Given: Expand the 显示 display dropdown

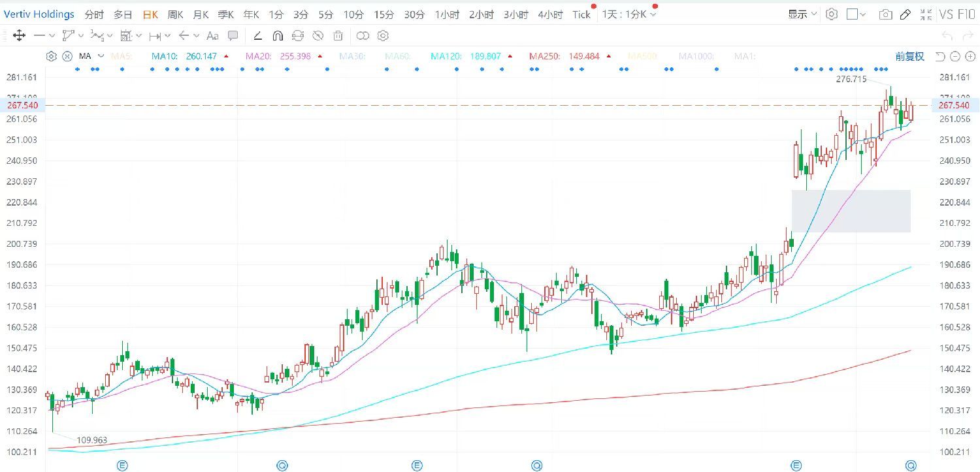Looking at the screenshot, I should 802,14.
